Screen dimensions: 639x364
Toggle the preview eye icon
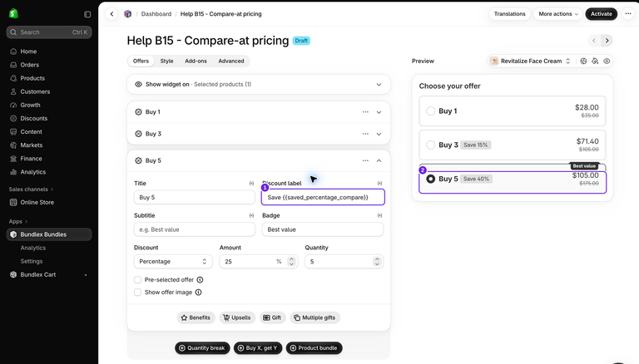[607, 61]
